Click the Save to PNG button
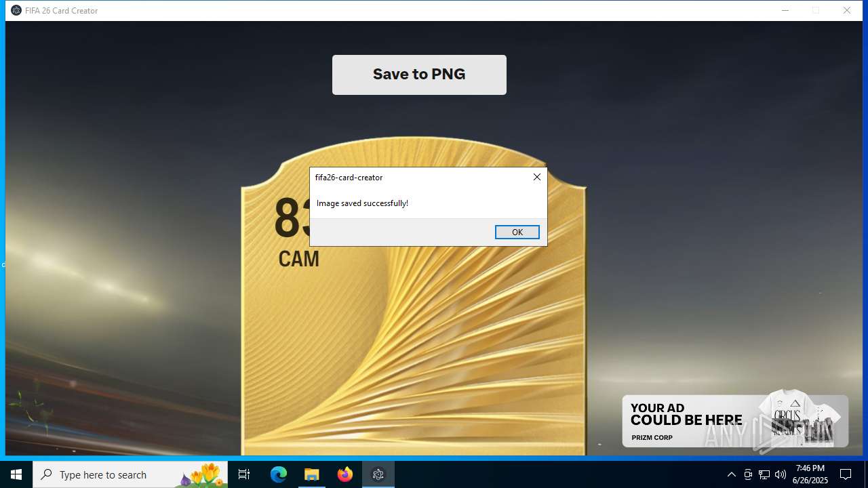 [419, 75]
